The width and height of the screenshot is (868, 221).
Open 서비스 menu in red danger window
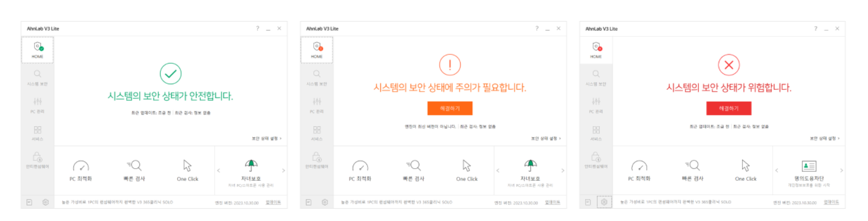tap(596, 133)
